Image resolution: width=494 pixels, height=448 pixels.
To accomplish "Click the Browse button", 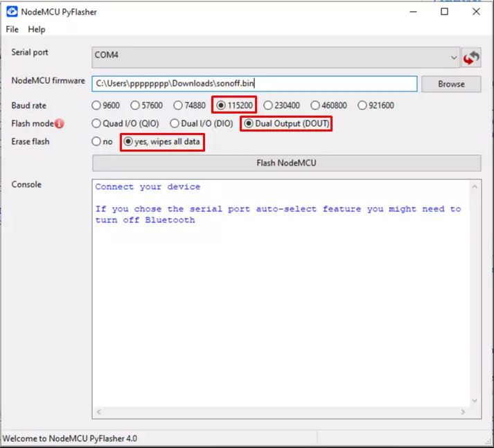I will point(451,84).
